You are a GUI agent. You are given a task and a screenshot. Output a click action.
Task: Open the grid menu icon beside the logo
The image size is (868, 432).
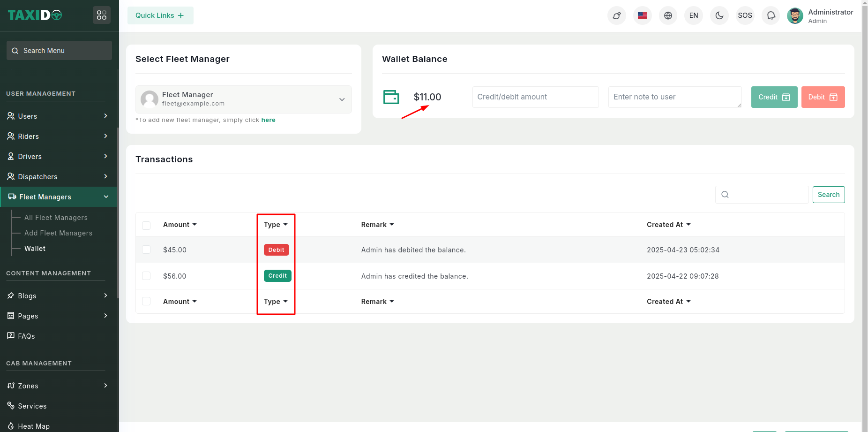tap(102, 15)
